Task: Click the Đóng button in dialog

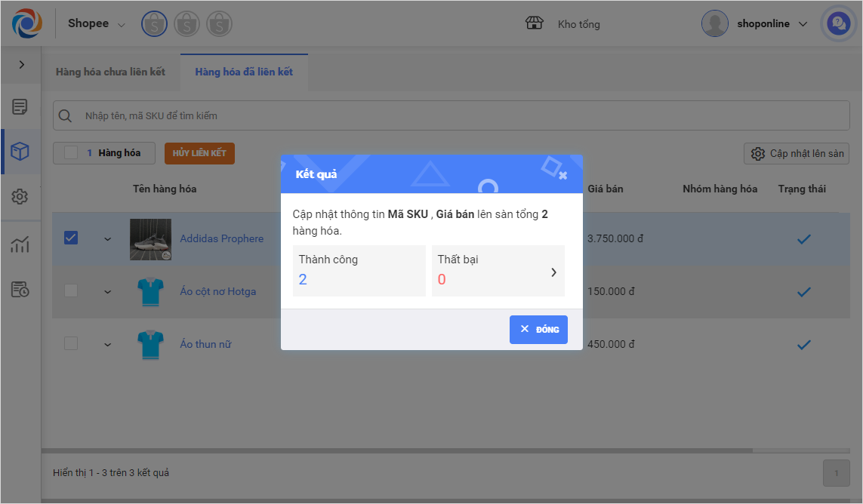Action: [x=538, y=330]
